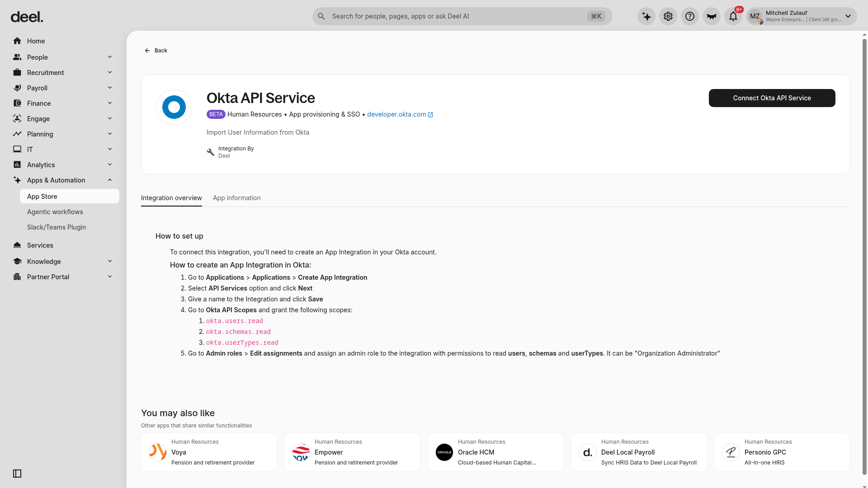Viewport: 868px width, 488px height.
Task: Go to Home in sidebar
Action: tap(63, 41)
